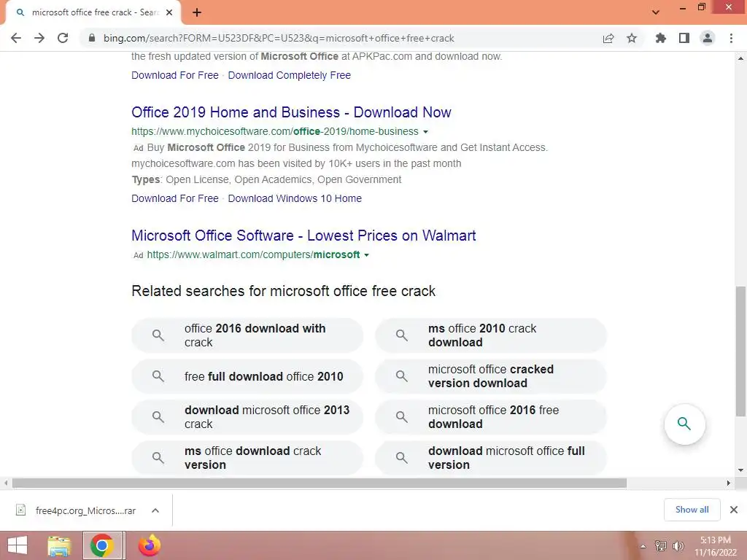Close the microsoft office free crack tab
This screenshot has width=747, height=560.
[169, 12]
